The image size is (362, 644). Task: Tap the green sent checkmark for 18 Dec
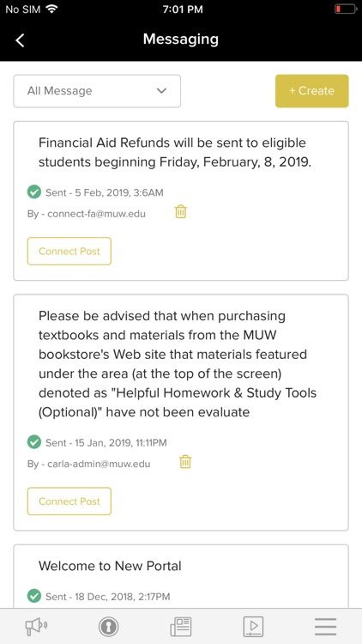coord(34,596)
